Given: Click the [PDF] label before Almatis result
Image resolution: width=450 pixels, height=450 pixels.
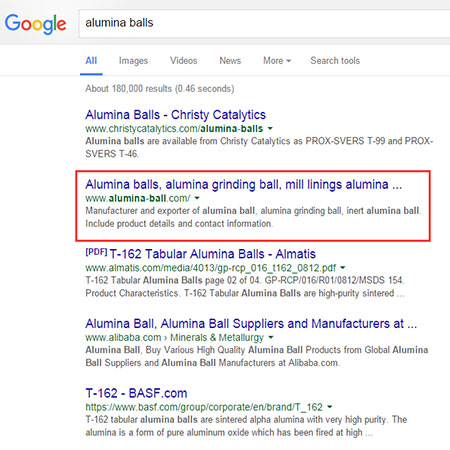Looking at the screenshot, I should (x=96, y=252).
